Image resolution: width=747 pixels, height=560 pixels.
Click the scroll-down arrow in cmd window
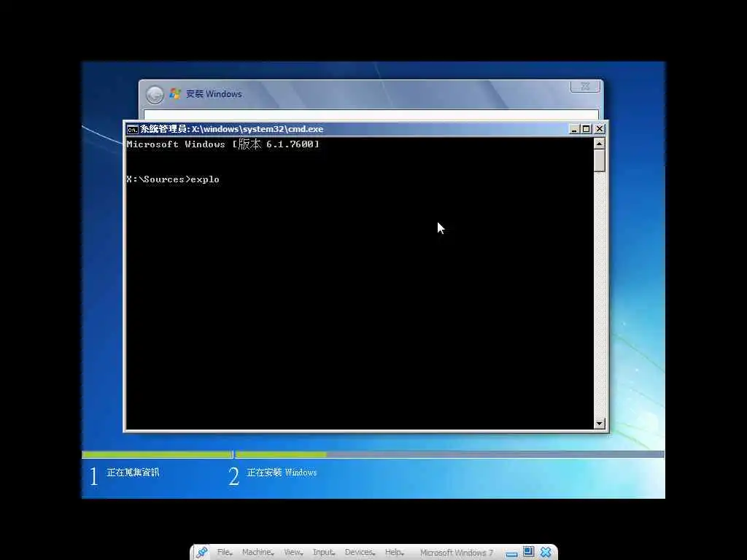point(600,424)
